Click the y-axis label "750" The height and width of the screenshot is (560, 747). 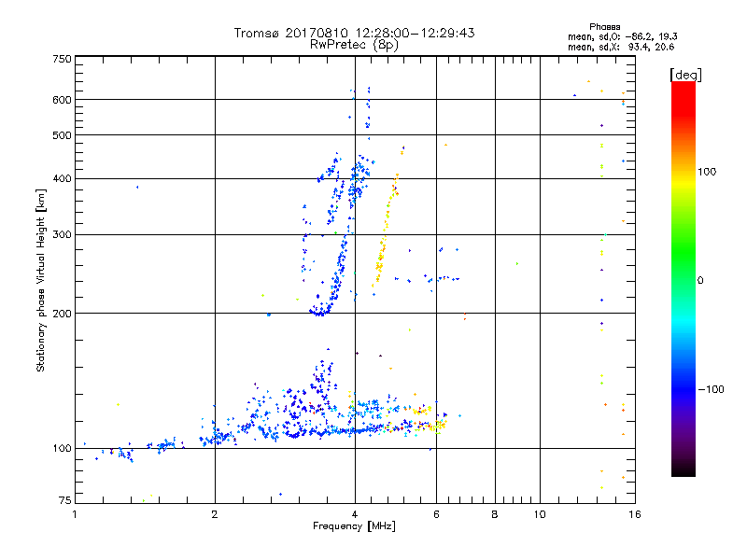click(x=62, y=59)
